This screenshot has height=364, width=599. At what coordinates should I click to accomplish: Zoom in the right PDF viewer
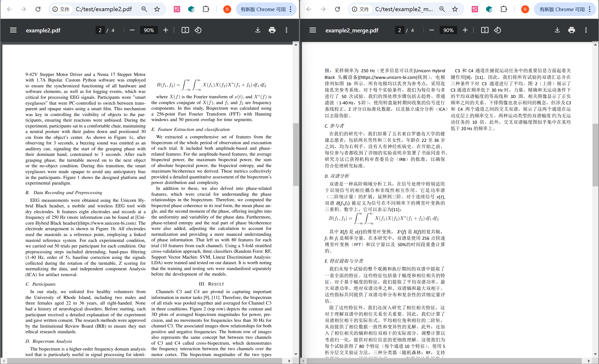point(465,30)
